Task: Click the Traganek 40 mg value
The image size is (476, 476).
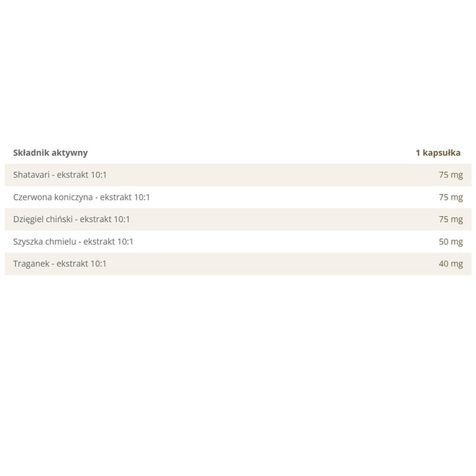Action: [x=451, y=264]
